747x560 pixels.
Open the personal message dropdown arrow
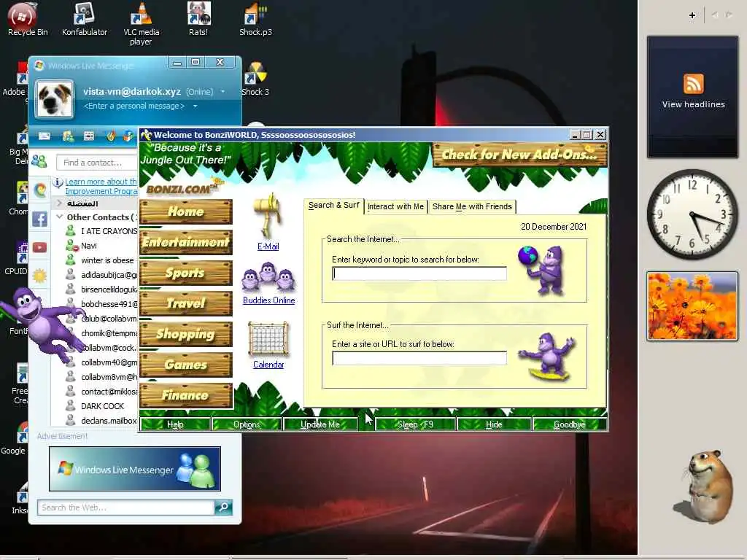pos(195,106)
